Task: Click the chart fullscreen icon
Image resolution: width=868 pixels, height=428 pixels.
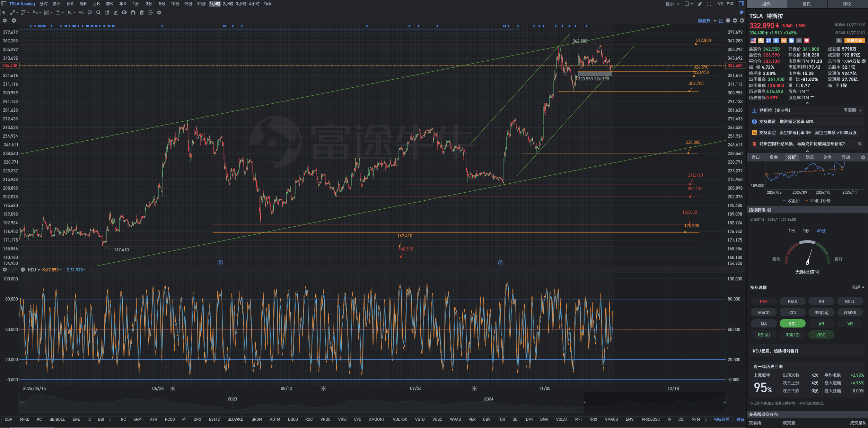Action: coord(709,4)
